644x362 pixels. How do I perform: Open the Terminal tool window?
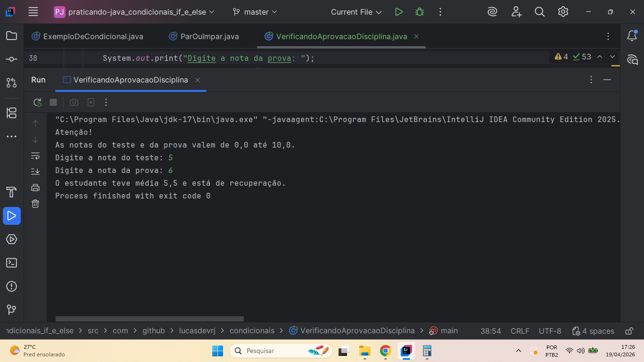click(x=12, y=263)
